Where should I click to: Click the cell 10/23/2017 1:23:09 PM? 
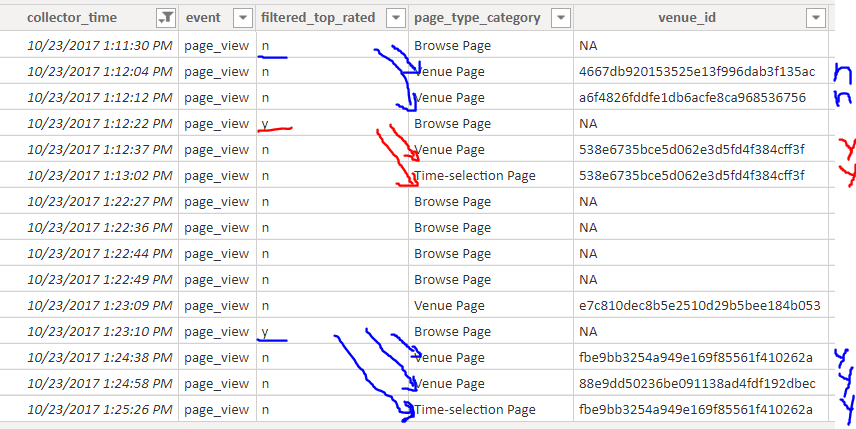[100, 306]
